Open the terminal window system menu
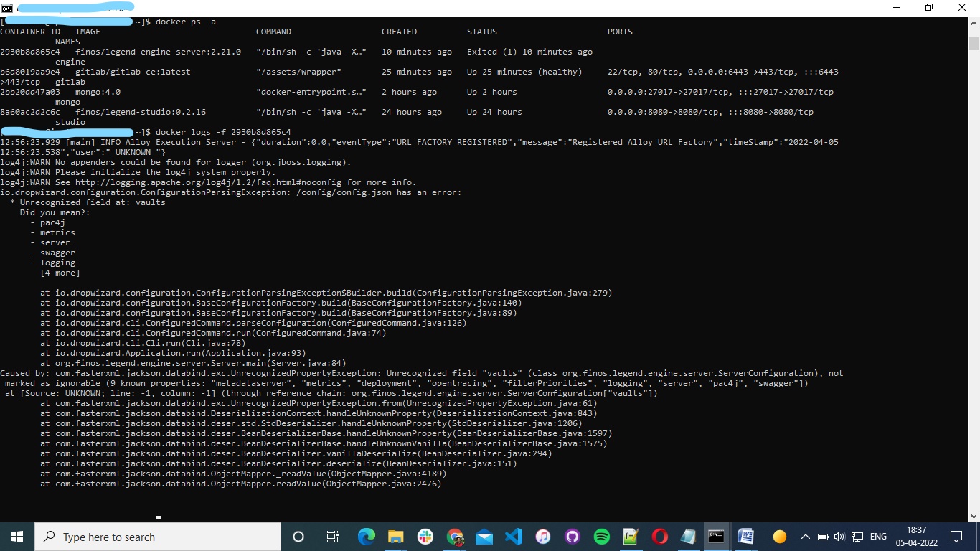 point(7,7)
